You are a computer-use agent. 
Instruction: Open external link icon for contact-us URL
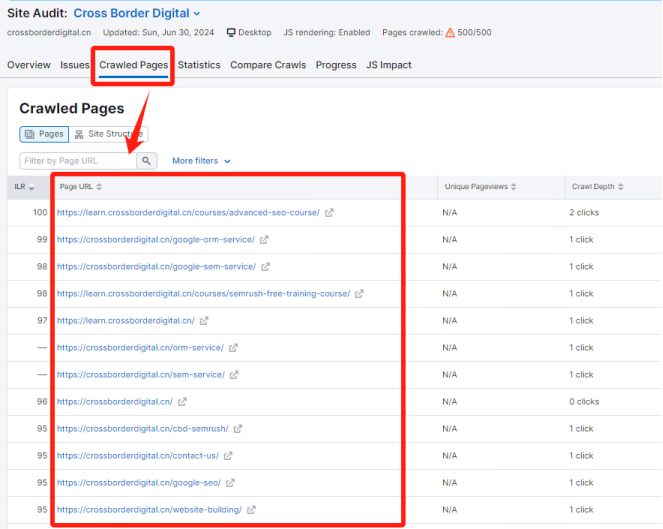pyautogui.click(x=228, y=456)
